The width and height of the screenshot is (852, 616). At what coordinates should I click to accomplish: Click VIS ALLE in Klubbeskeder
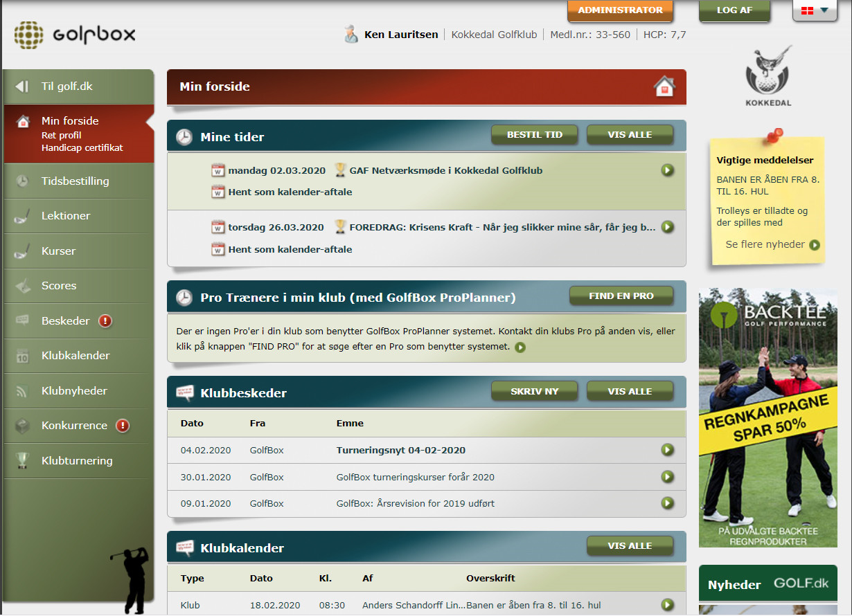coord(630,392)
